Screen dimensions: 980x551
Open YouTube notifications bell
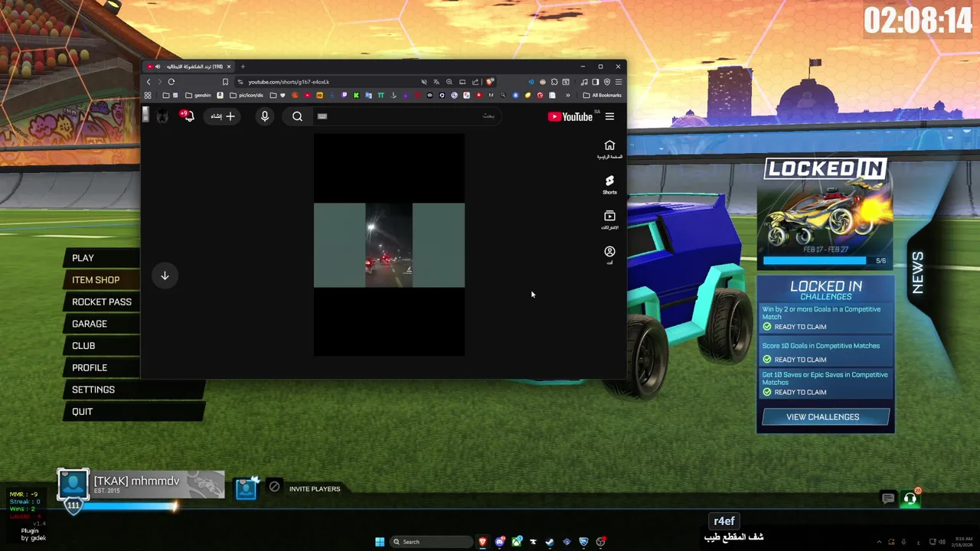[x=188, y=116]
